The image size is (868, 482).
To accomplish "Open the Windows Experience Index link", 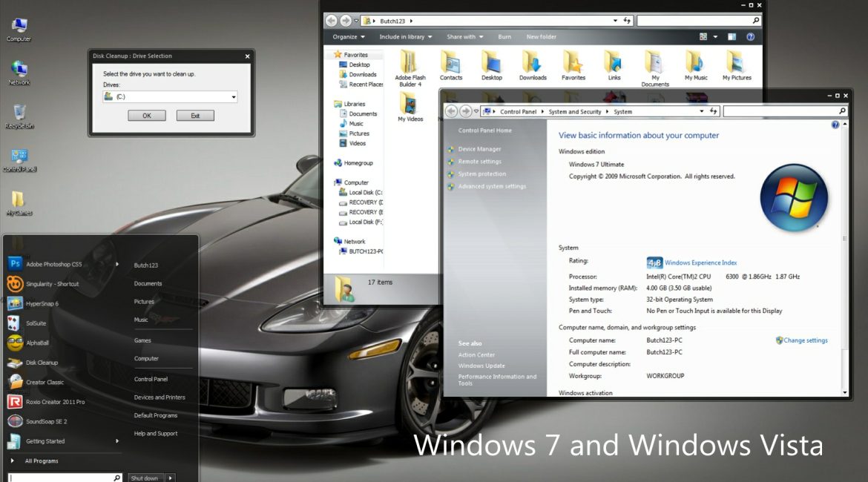I will pyautogui.click(x=700, y=263).
